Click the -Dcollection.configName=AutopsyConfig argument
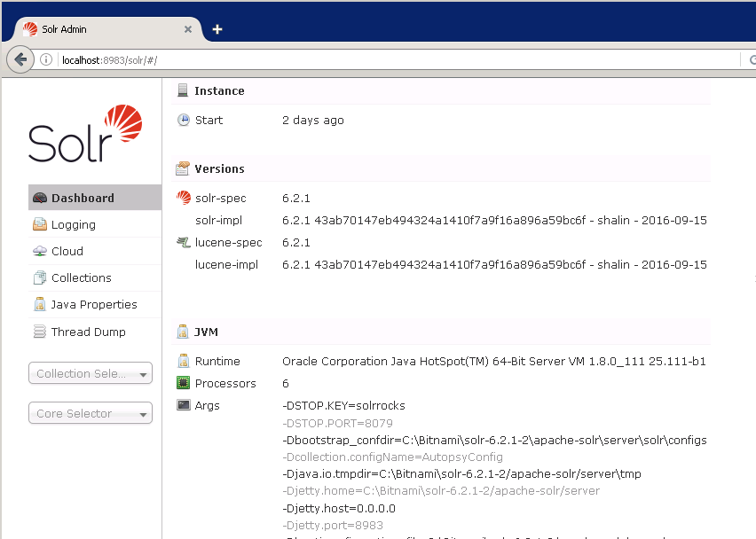Image resolution: width=756 pixels, height=539 pixels. point(392,457)
